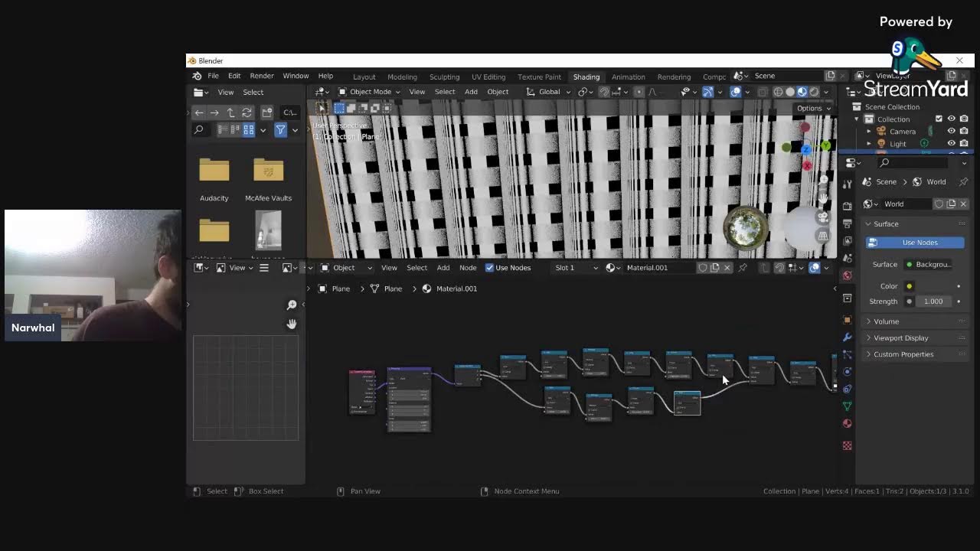Image resolution: width=980 pixels, height=551 pixels.
Task: Click the create new directory icon
Action: point(267,112)
